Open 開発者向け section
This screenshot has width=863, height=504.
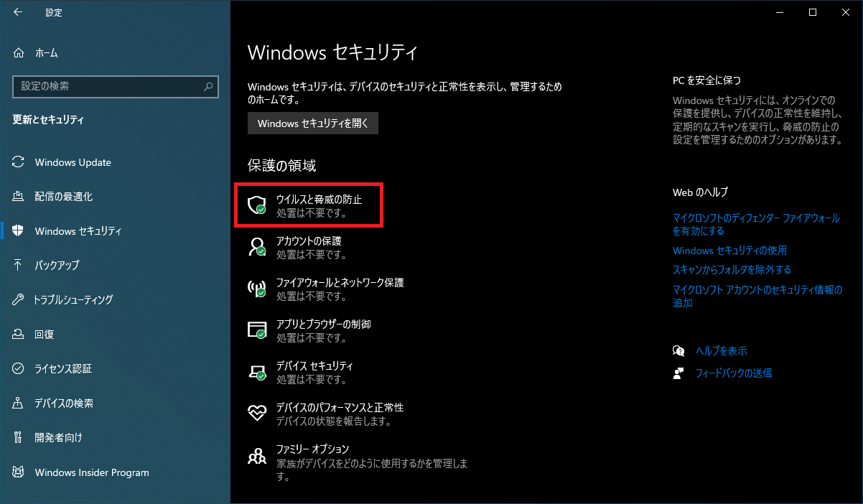[115, 437]
